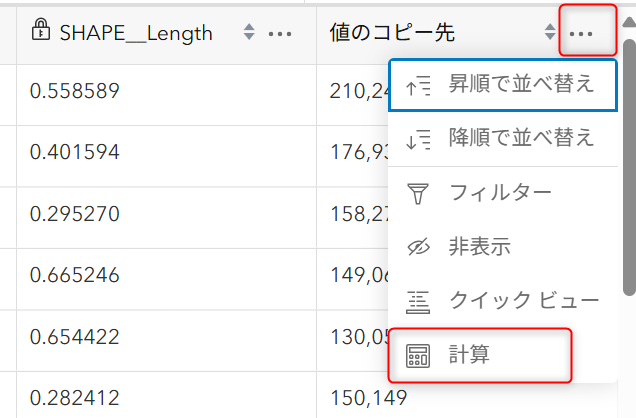Image resolution: width=636 pixels, height=418 pixels.
Task: Click the descending sort icon in menu
Action: [418, 139]
